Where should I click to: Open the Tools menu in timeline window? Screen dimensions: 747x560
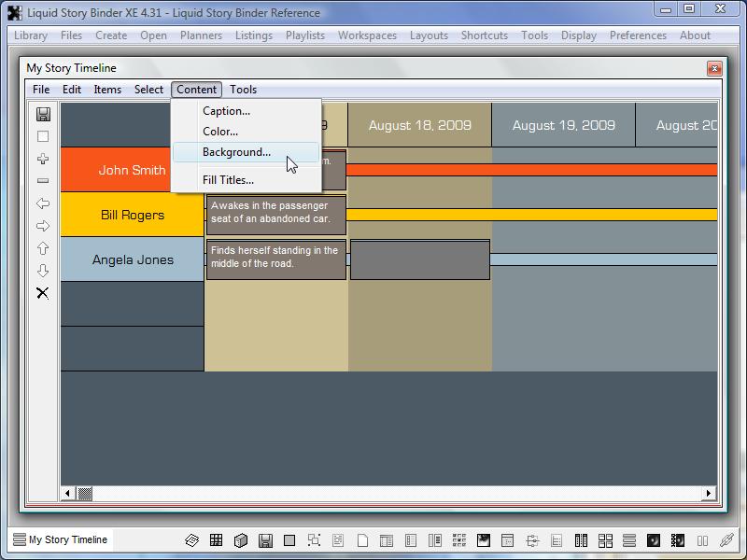[x=243, y=90]
